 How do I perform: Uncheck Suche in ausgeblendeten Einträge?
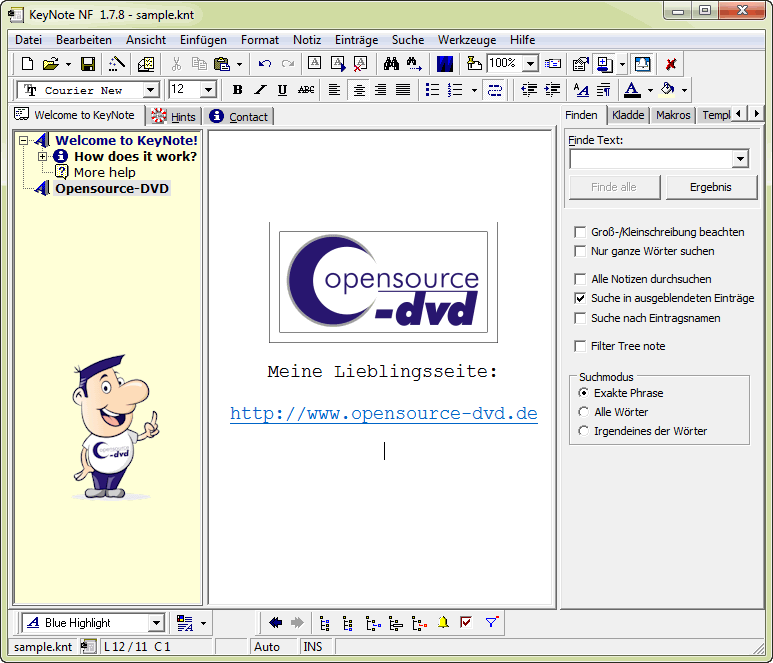(580, 298)
